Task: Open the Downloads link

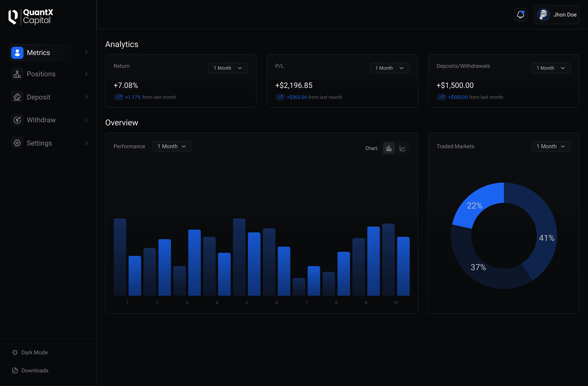Action: click(x=35, y=370)
